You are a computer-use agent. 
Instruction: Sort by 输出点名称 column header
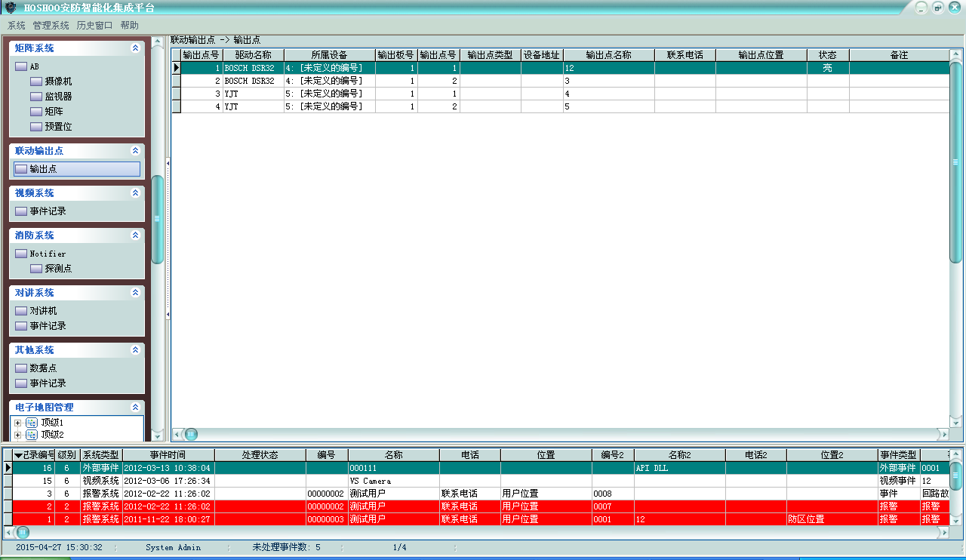(x=608, y=55)
